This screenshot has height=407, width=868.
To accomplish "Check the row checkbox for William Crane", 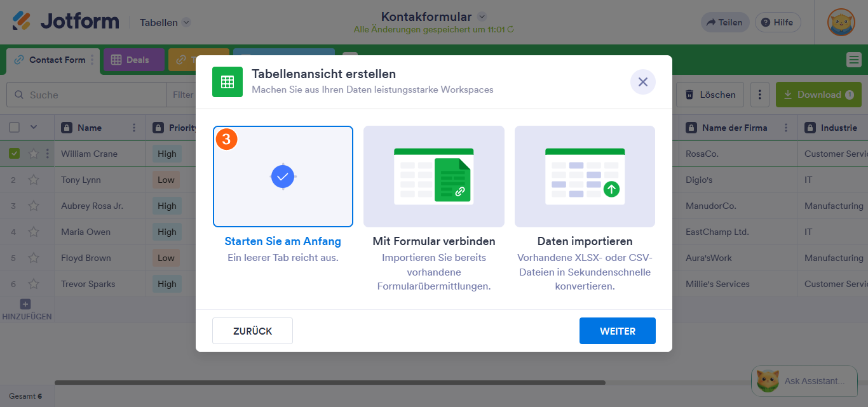I will click(x=15, y=153).
